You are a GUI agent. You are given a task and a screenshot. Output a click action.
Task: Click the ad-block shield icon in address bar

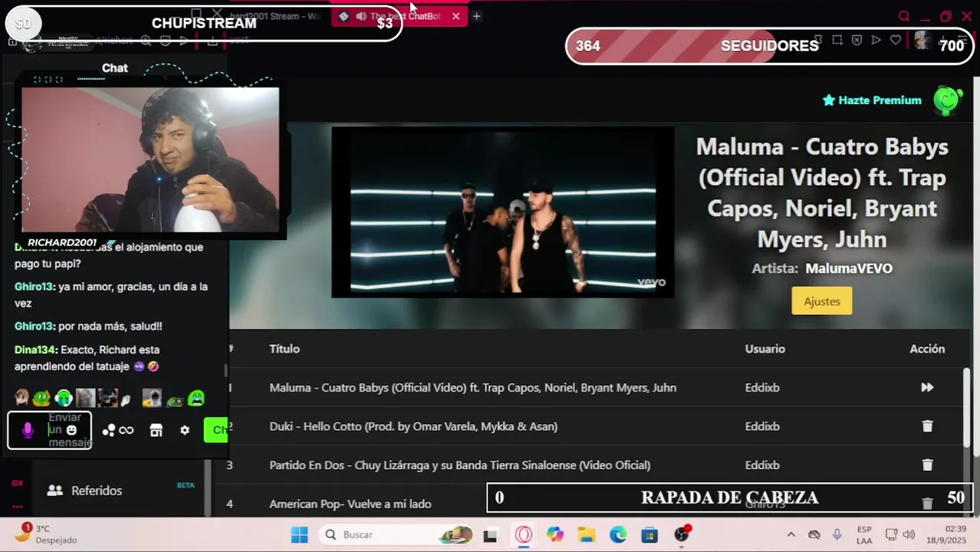(x=857, y=40)
